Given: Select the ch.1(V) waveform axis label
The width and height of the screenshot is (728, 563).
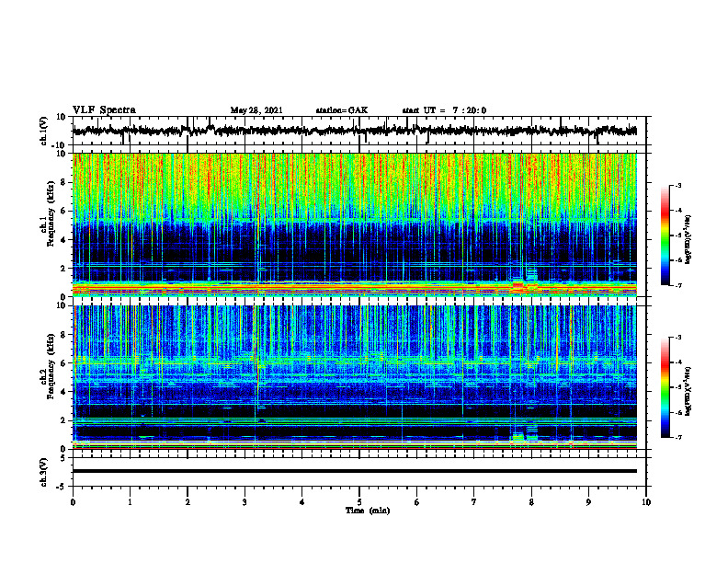Looking at the screenshot, I should 44,131.
